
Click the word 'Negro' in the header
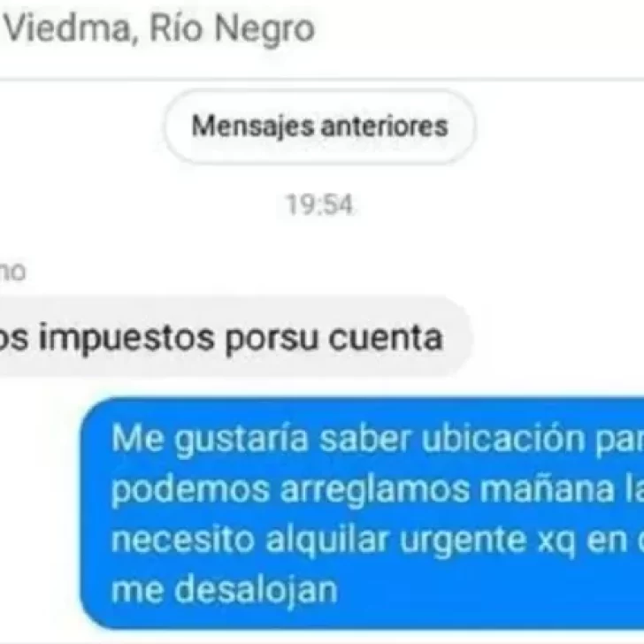(x=264, y=28)
